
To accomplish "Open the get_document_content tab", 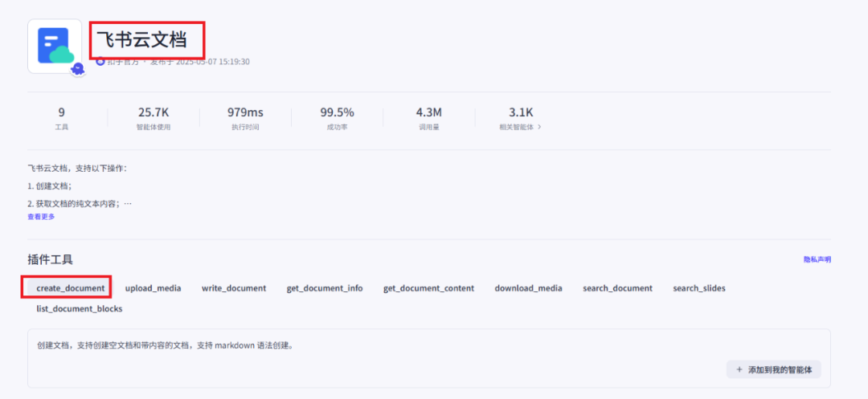I will tap(428, 288).
